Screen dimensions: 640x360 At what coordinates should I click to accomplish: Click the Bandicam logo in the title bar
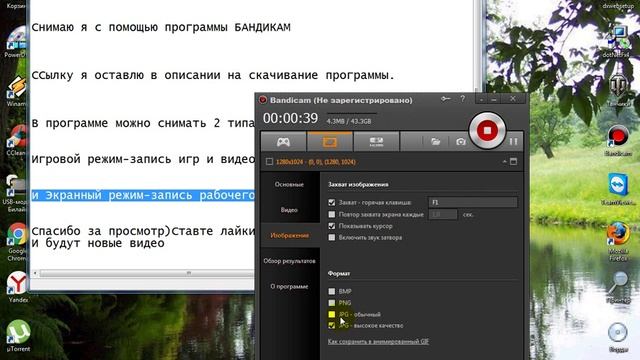[x=263, y=100]
